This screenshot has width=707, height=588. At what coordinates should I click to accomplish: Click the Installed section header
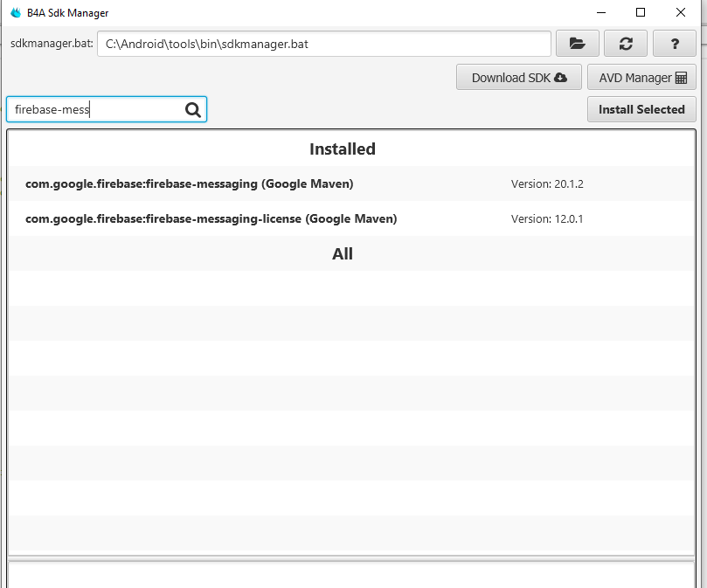(x=343, y=149)
